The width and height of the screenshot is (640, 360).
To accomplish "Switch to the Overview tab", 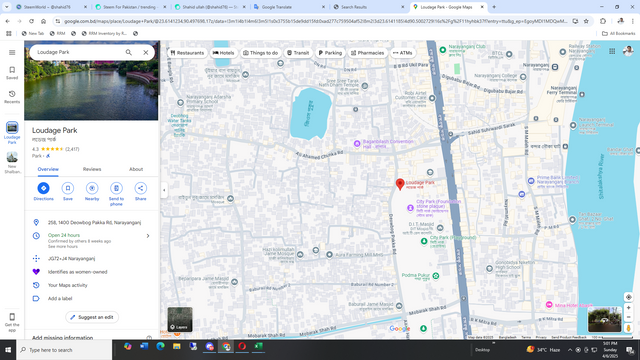I will coord(48,169).
